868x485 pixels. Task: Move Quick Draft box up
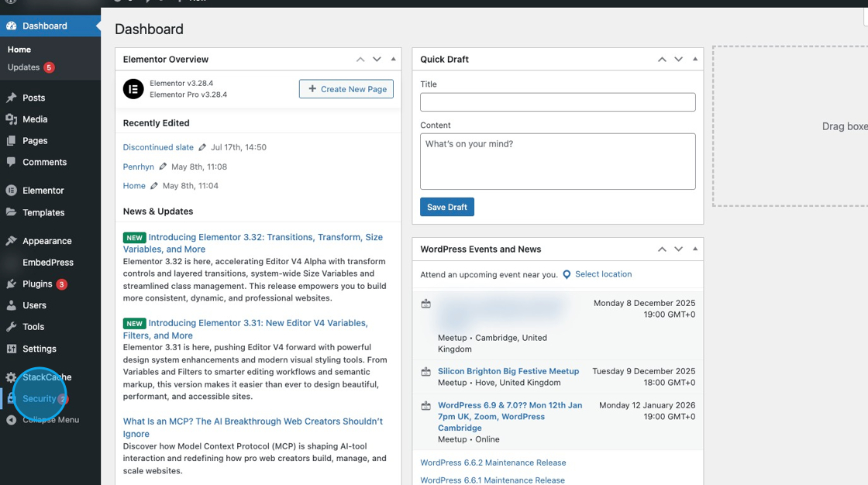pos(662,59)
